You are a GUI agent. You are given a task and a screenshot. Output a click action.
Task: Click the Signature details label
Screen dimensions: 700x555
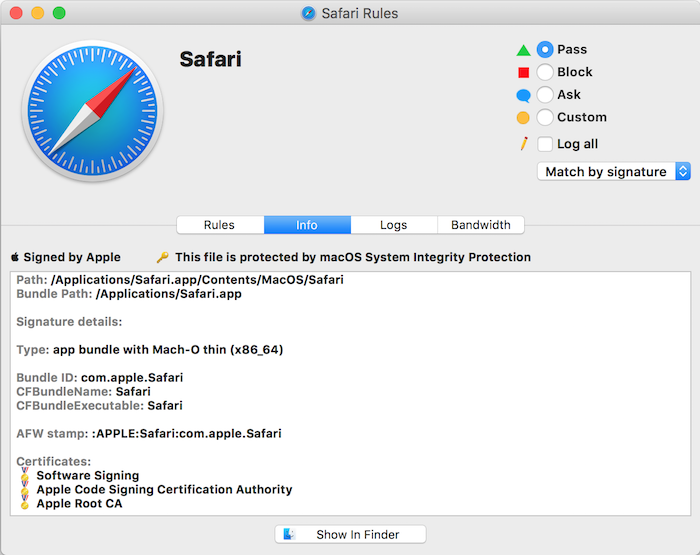click(x=69, y=321)
